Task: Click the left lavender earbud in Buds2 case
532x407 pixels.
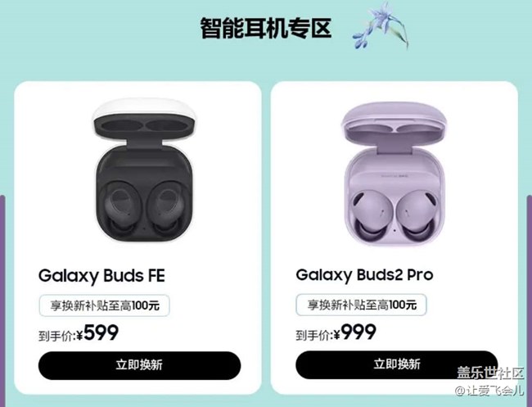Action: pos(372,214)
